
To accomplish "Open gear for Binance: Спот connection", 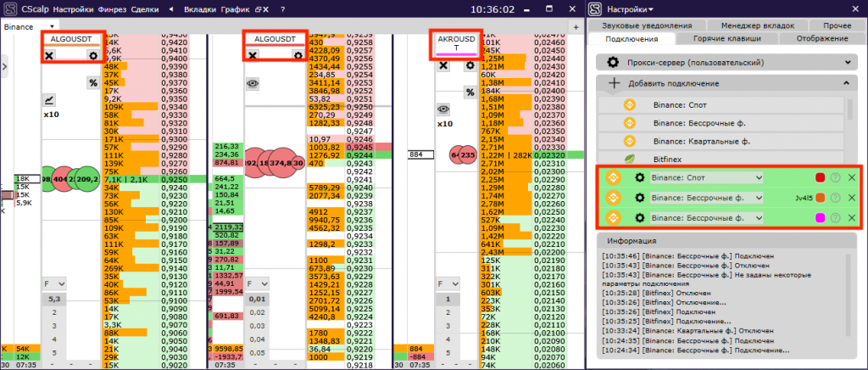I will click(640, 178).
